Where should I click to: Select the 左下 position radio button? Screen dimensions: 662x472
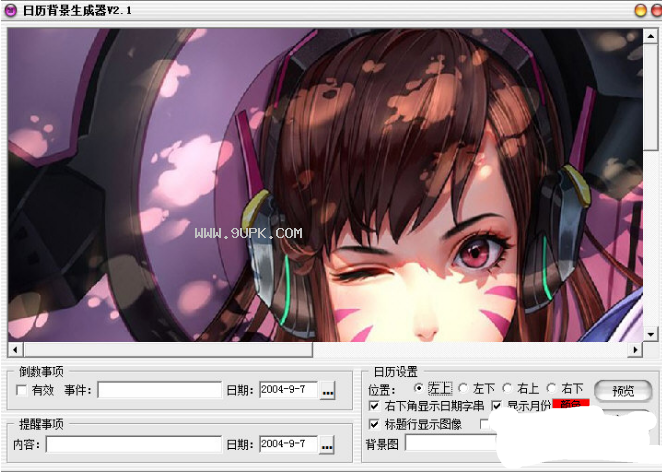(x=463, y=388)
